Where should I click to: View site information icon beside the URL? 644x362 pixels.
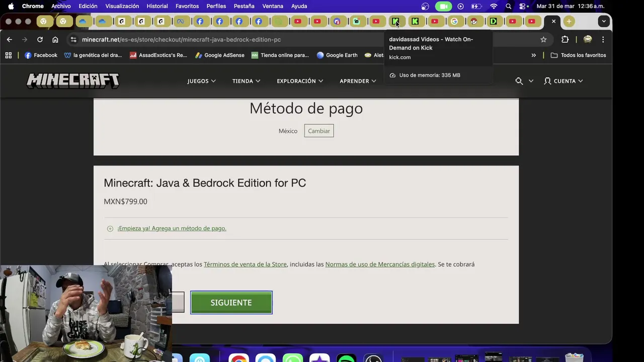(73, 39)
